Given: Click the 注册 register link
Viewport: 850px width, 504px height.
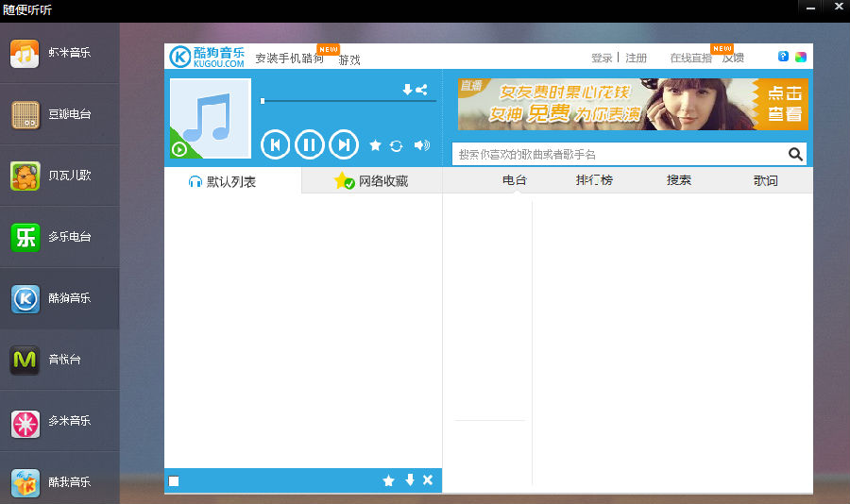Looking at the screenshot, I should (x=636, y=58).
